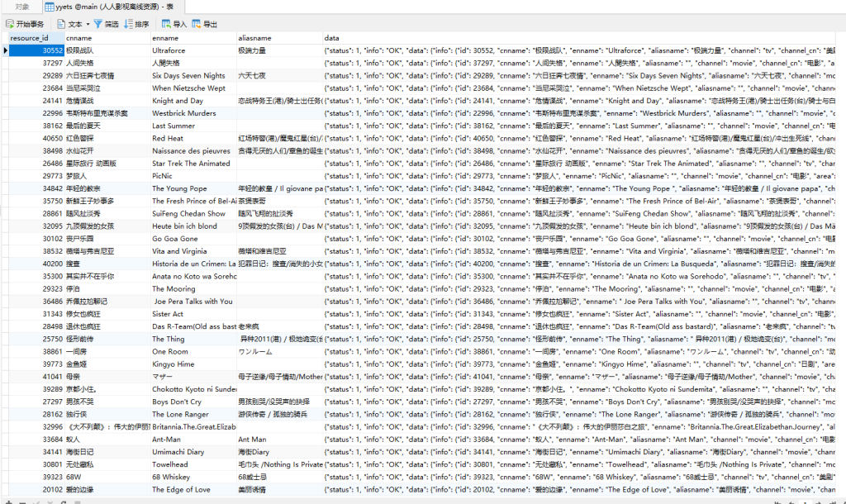Click the current-row arrow indicator of row 30552
The width and height of the screenshot is (846, 504).
point(5,50)
